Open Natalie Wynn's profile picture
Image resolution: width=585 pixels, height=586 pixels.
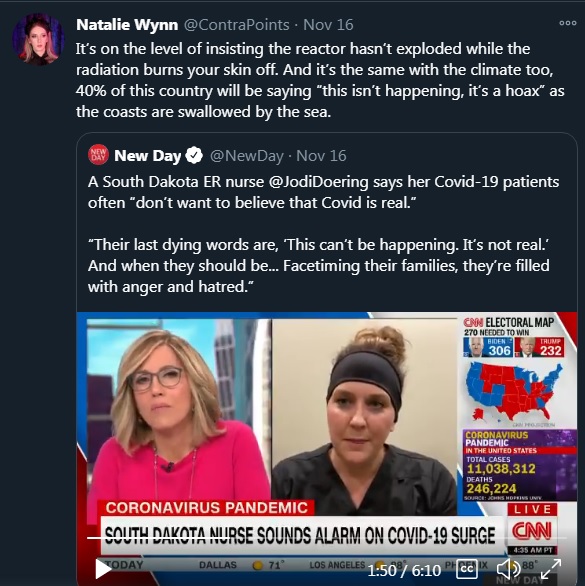(38, 39)
